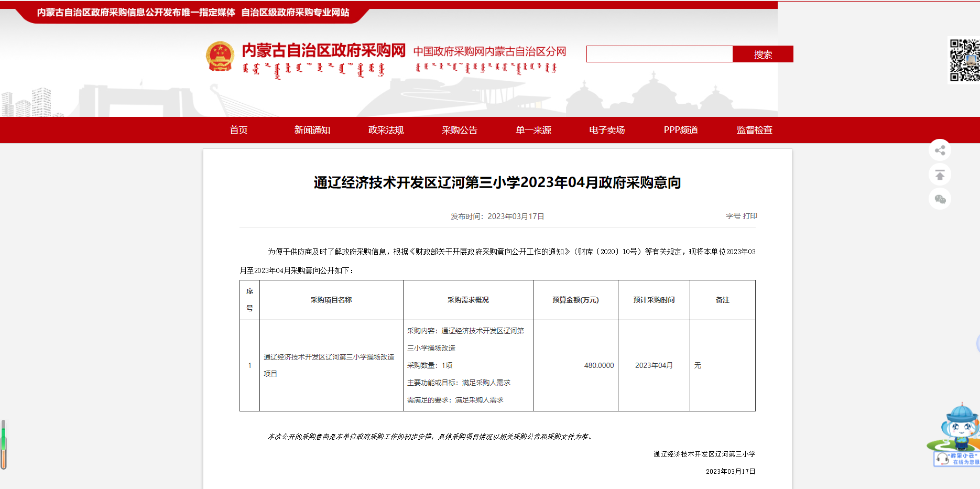The image size is (980, 489).
Task: Open the WeChat share icon
Action: pyautogui.click(x=940, y=199)
